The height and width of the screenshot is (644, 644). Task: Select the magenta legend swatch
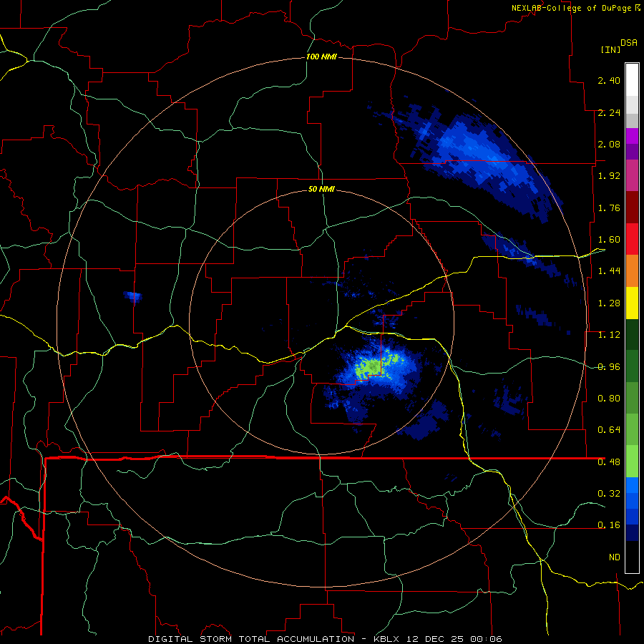tap(632, 136)
